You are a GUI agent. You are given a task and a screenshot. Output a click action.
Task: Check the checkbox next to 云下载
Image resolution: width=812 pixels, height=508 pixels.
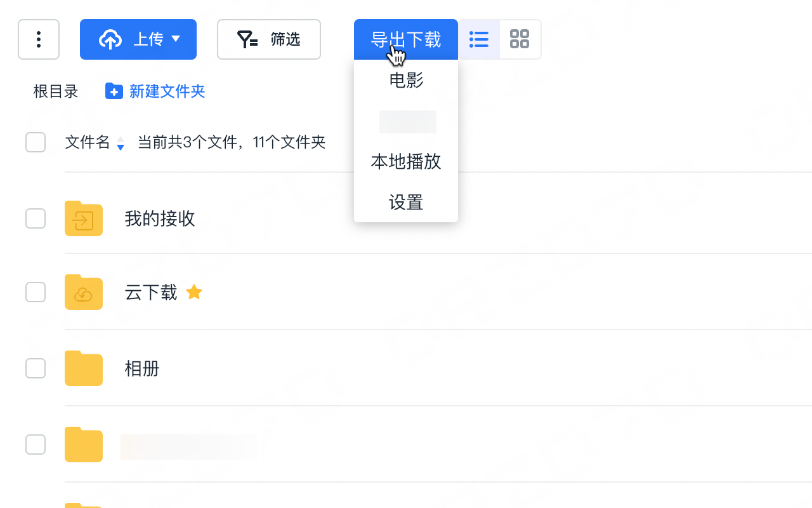pyautogui.click(x=36, y=292)
